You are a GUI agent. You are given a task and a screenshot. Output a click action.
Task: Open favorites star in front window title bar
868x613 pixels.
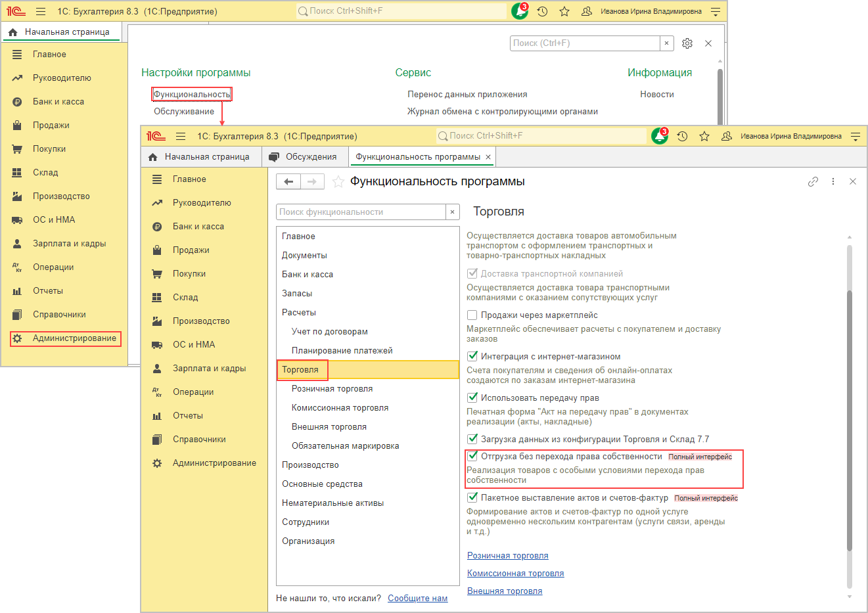(704, 136)
